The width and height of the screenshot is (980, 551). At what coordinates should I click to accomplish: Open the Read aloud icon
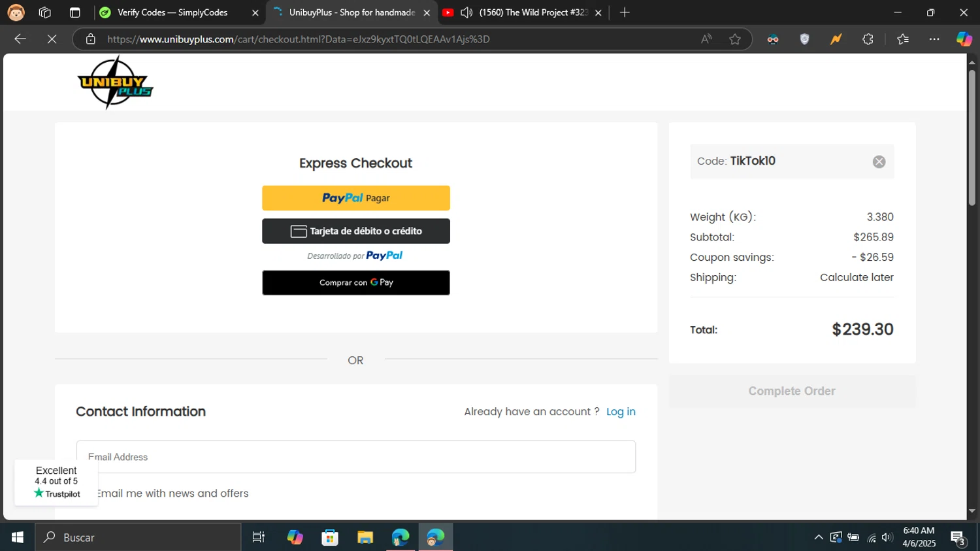pos(707,39)
